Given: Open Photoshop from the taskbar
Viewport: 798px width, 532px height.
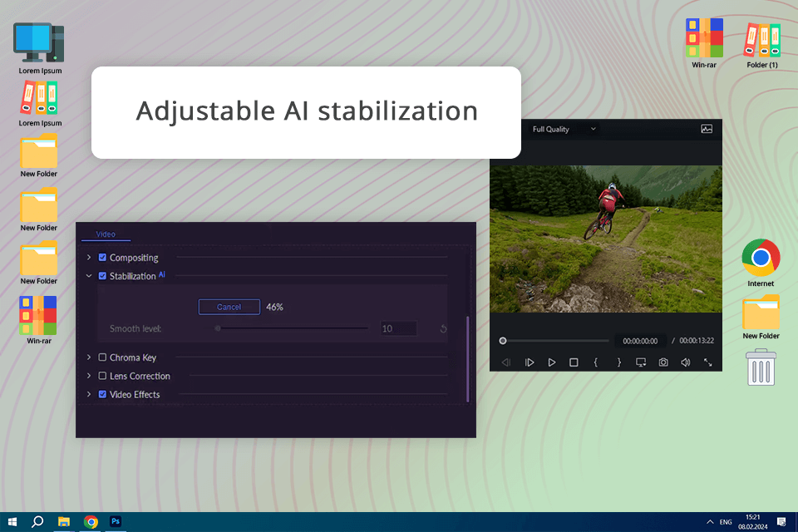Looking at the screenshot, I should pos(116,522).
